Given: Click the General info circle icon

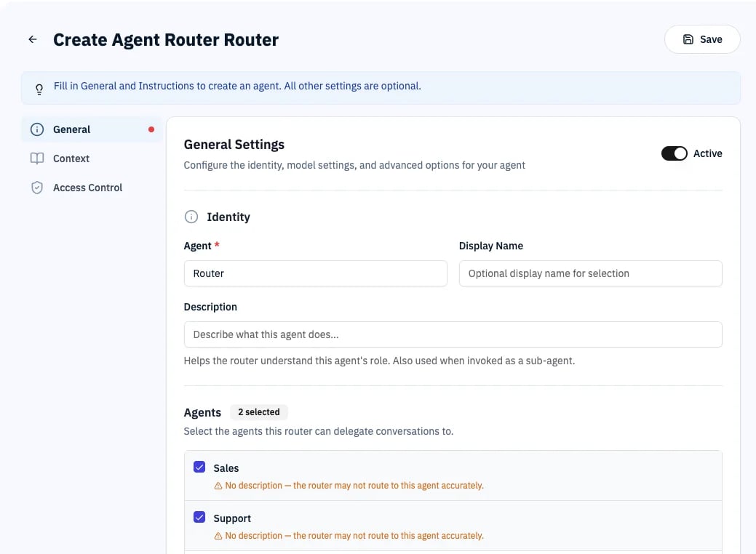Looking at the screenshot, I should (37, 129).
